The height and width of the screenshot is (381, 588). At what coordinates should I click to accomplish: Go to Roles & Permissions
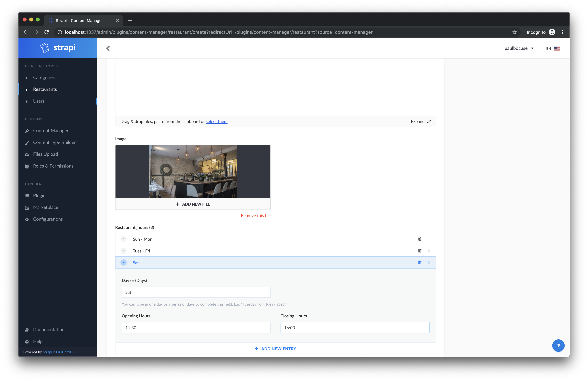53,166
